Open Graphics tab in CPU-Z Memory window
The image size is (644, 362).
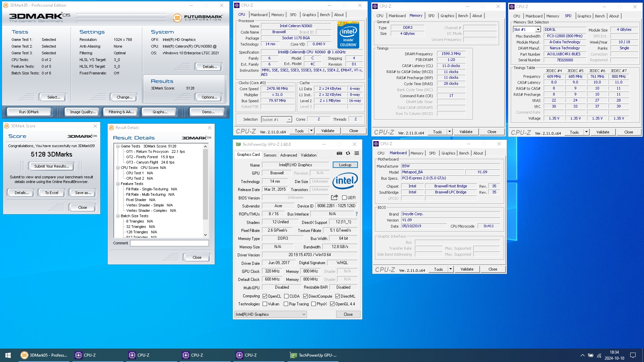(x=447, y=16)
